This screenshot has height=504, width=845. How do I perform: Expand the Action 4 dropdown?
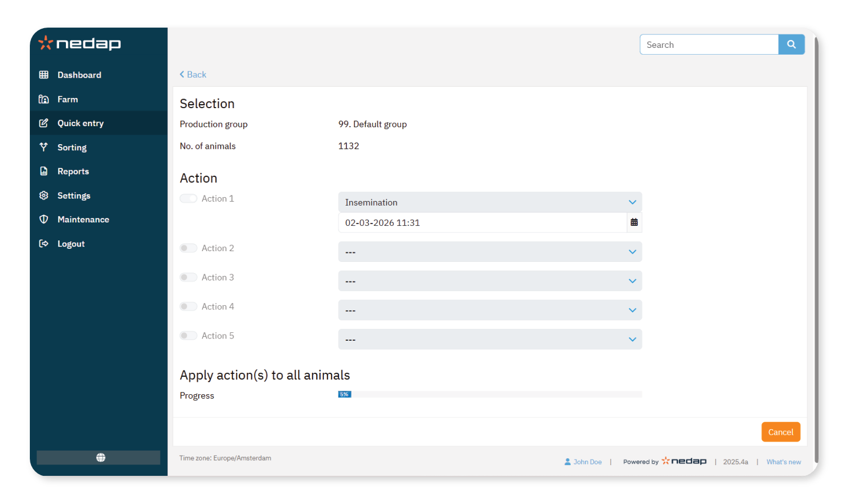coord(490,310)
